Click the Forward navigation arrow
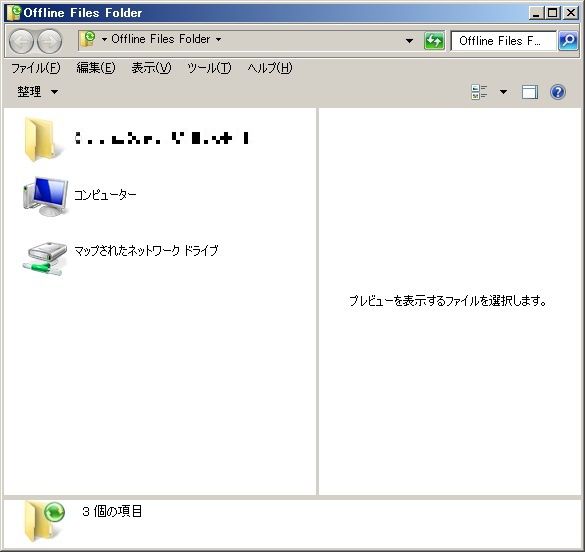585x552 pixels. 50,41
